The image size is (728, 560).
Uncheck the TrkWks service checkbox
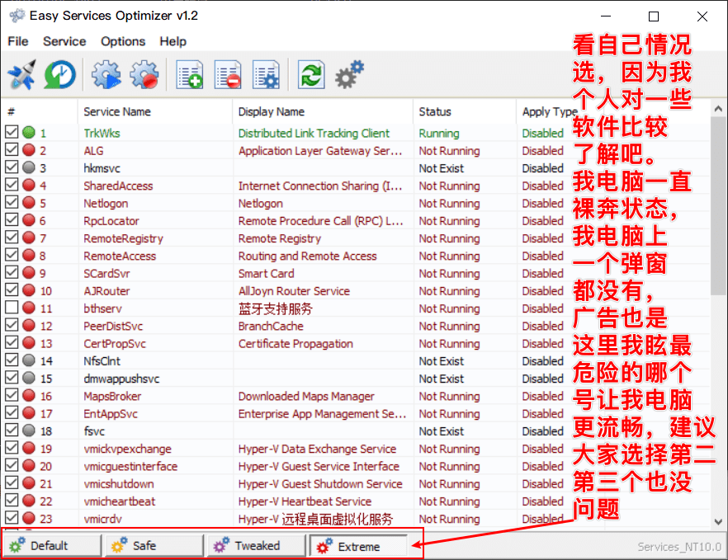click(x=12, y=133)
